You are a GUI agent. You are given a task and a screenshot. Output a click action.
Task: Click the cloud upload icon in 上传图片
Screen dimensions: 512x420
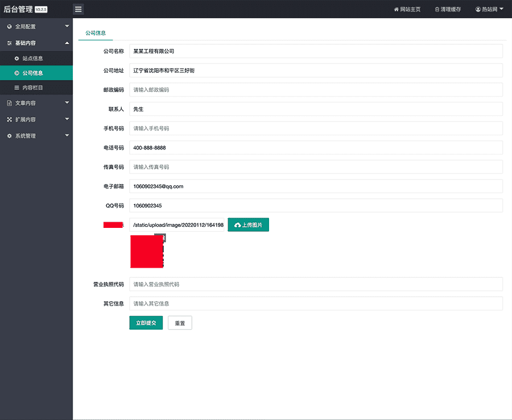pos(237,225)
